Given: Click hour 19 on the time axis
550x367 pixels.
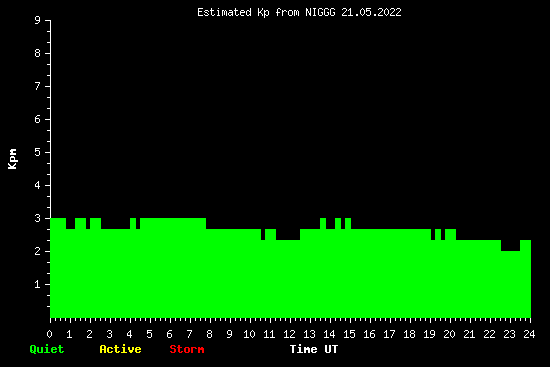Looking at the screenshot, I should tap(429, 334).
